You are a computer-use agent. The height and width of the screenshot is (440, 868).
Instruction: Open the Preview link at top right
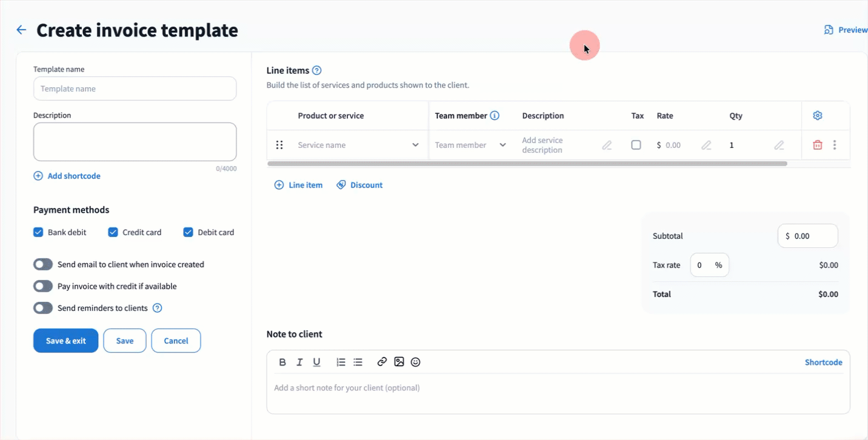(x=846, y=30)
